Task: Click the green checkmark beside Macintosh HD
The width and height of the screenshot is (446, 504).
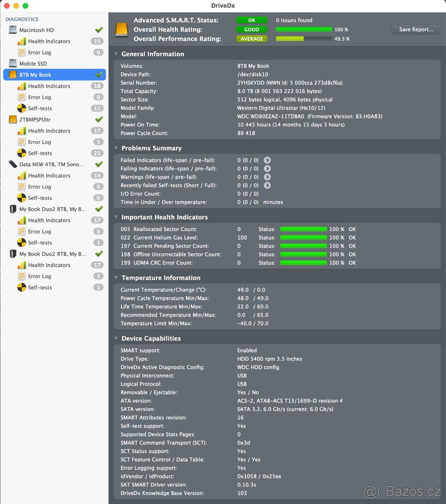Action: pos(99,30)
